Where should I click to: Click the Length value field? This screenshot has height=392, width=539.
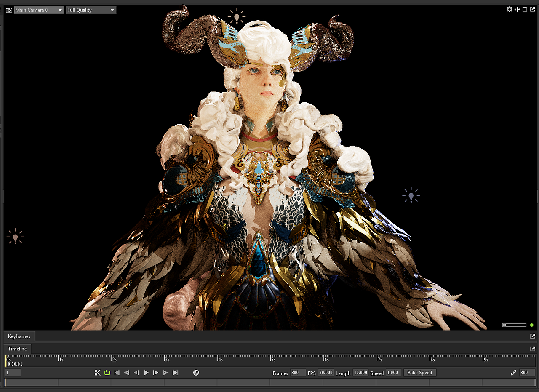coord(360,373)
